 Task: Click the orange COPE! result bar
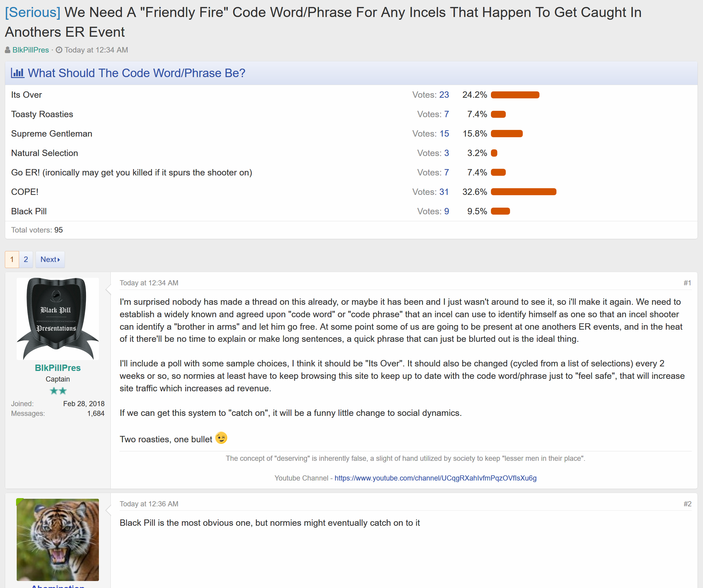524,192
